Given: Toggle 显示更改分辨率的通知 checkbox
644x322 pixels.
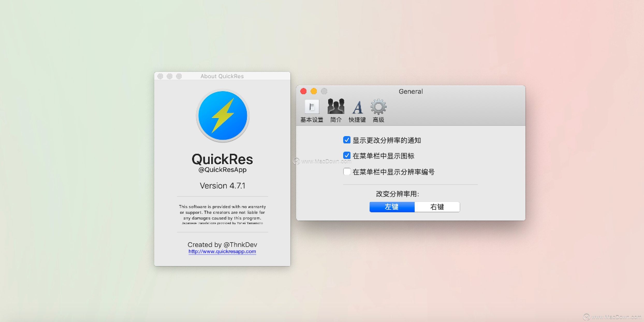Looking at the screenshot, I should point(347,140).
